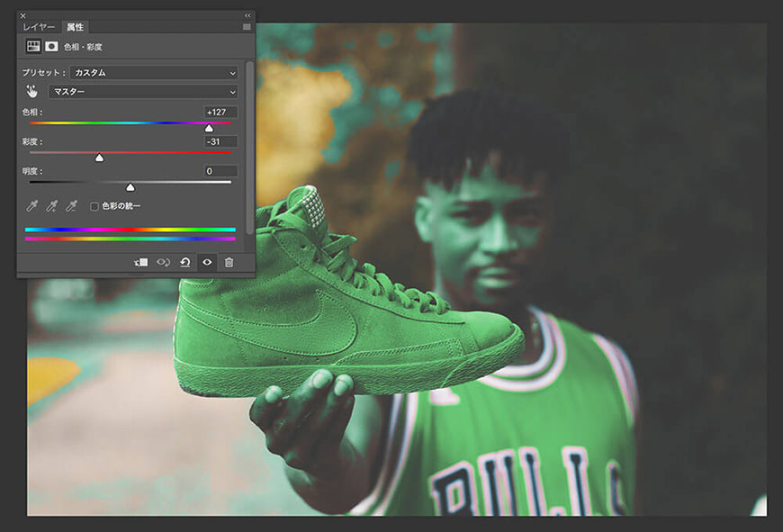Select the subtract-from-sample eyedropper
The image size is (783, 532).
[72, 207]
